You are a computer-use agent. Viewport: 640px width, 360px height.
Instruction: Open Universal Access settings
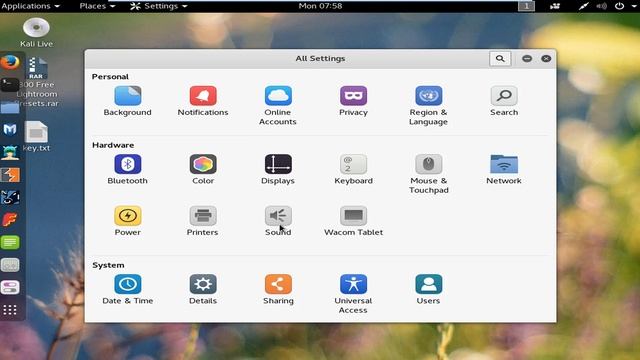pyautogui.click(x=353, y=294)
